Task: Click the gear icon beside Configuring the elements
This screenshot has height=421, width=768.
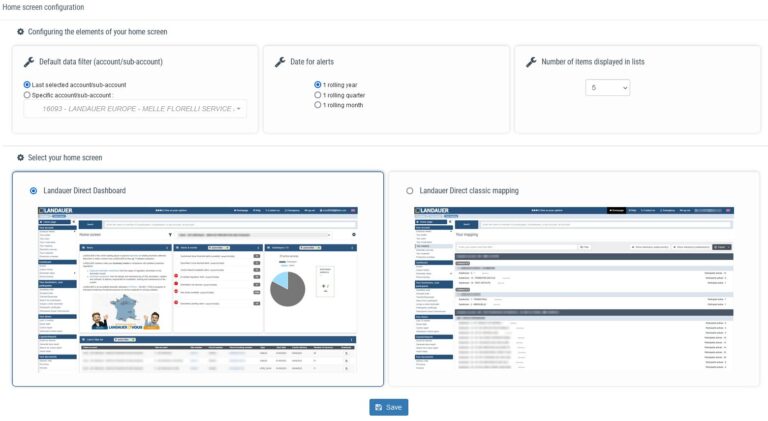Action: tap(20, 32)
